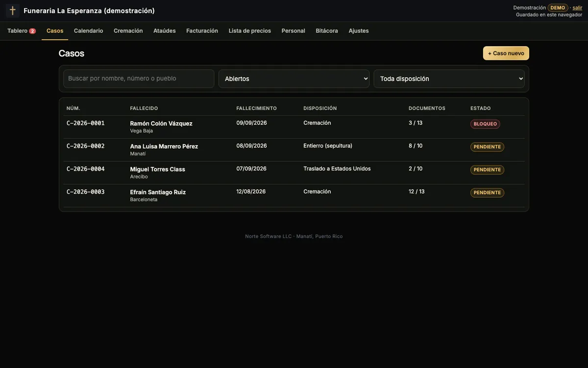Viewport: 588px width, 368px height.
Task: Open Lista de precios tab
Action: click(250, 31)
